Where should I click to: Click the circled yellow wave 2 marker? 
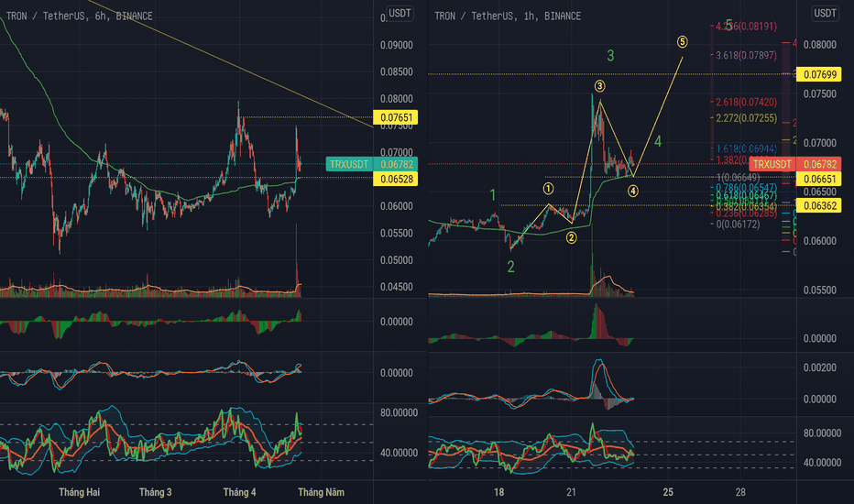[x=571, y=237]
